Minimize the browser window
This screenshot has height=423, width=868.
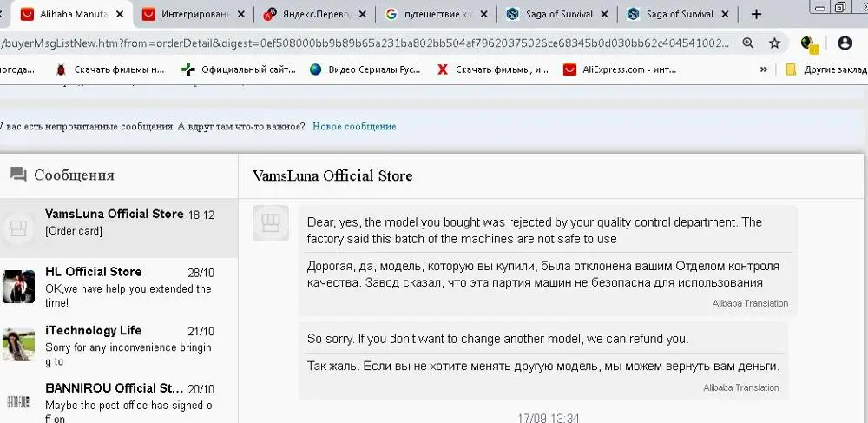(820, 6)
